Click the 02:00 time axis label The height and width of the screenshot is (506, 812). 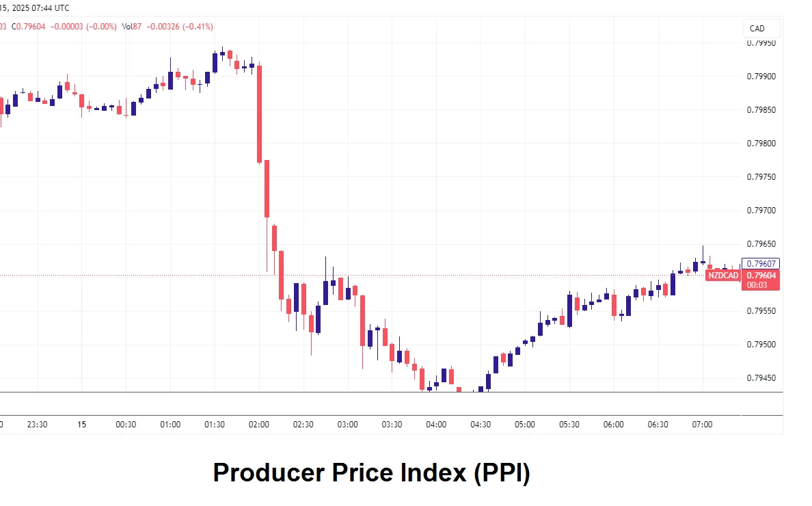pyautogui.click(x=259, y=425)
